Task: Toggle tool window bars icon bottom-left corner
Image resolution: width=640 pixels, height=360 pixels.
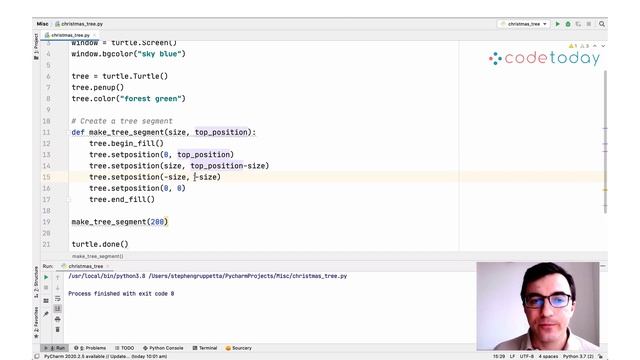Action: tap(37, 356)
